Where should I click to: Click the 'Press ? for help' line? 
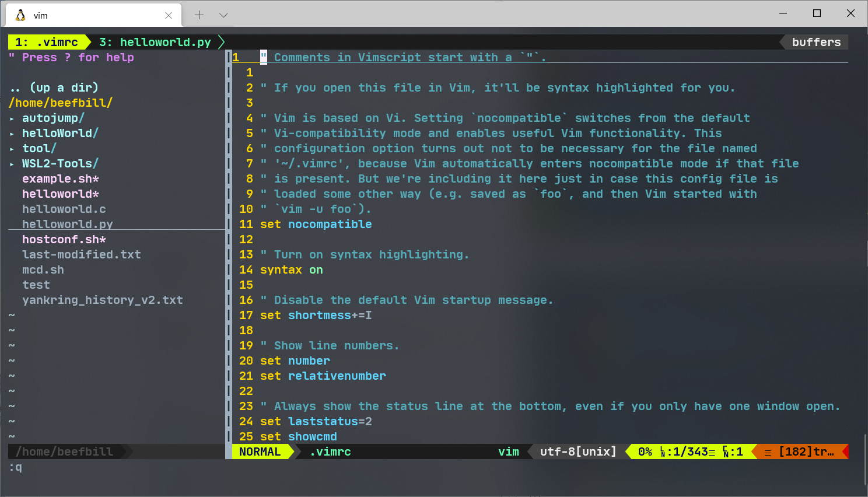click(71, 57)
